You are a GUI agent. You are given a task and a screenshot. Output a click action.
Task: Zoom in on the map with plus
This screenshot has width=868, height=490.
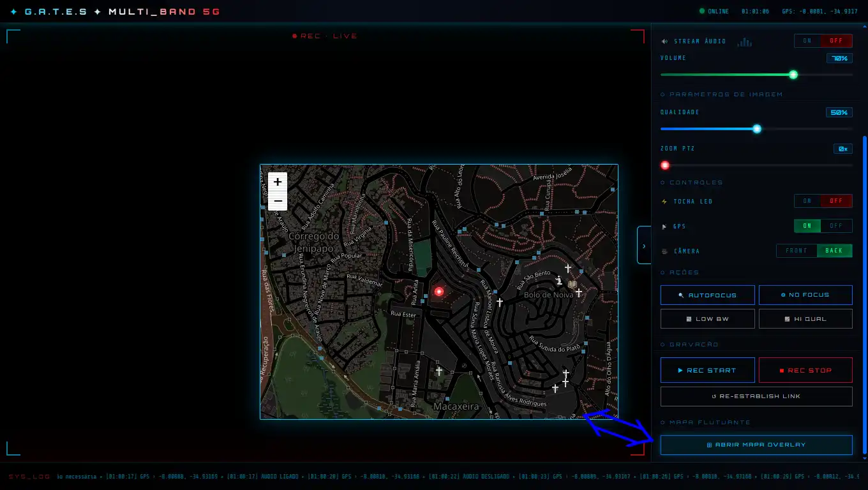(278, 182)
